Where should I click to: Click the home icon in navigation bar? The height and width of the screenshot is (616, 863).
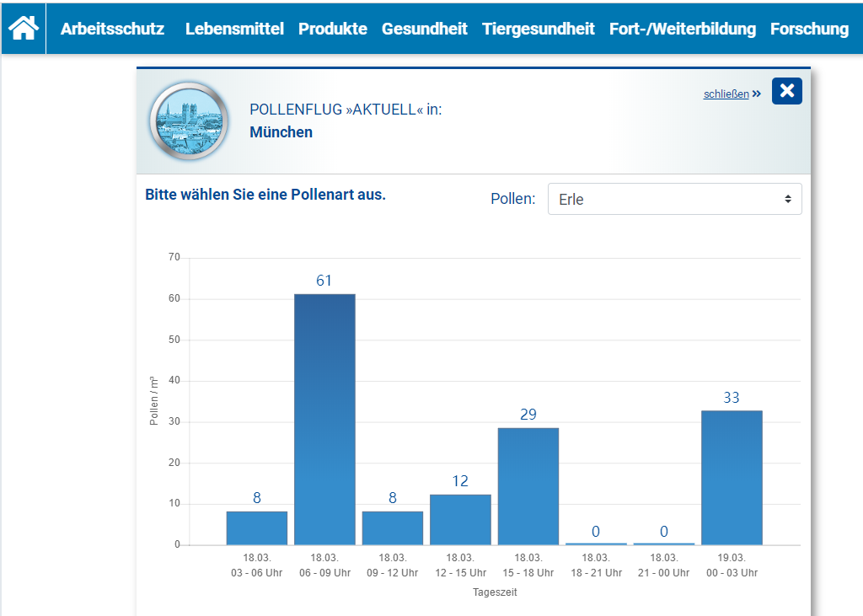click(24, 28)
